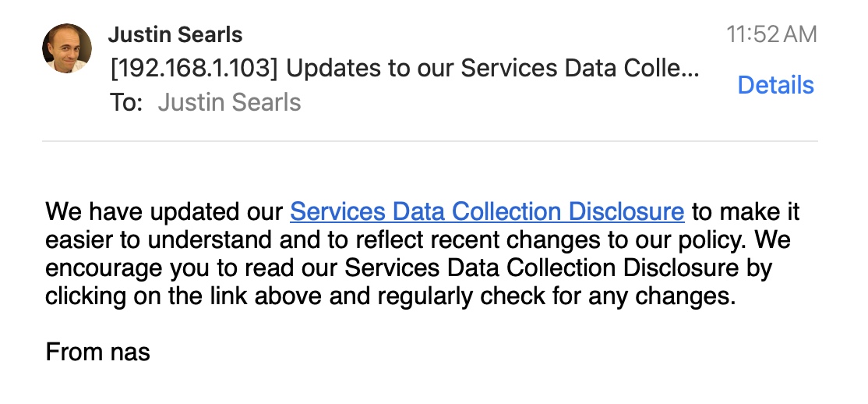Image resolution: width=868 pixels, height=404 pixels.
Task: Click the [192.168.1.103] prefix in subject
Action: (194, 69)
